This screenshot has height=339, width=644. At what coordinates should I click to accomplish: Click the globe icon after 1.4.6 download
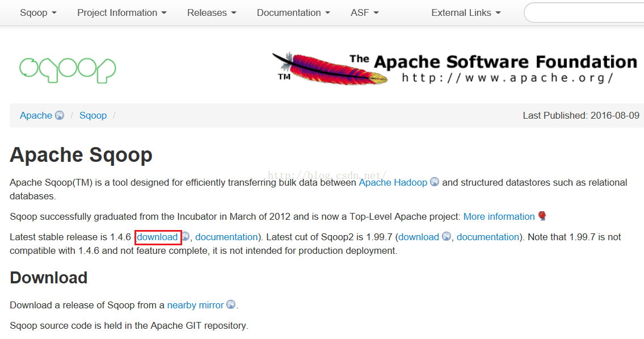[186, 237]
